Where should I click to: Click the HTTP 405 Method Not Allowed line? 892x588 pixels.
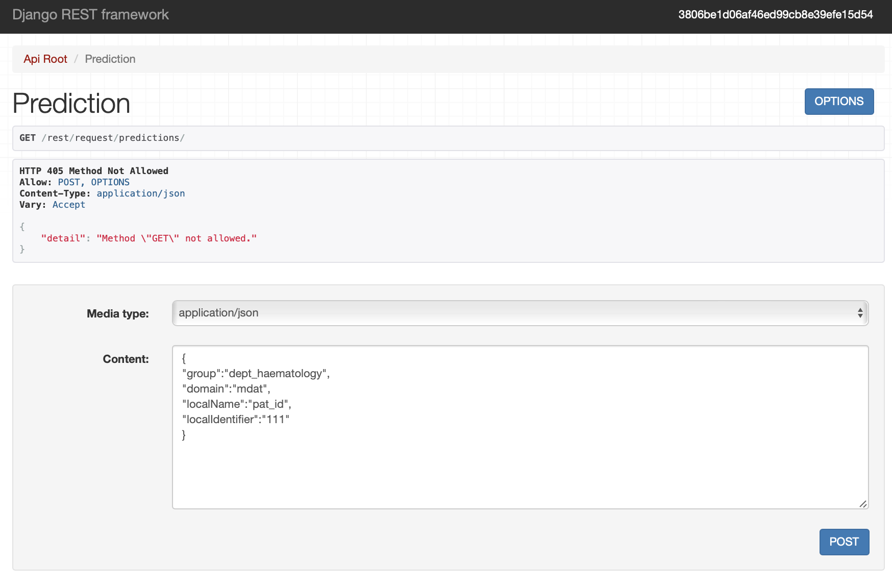(94, 171)
